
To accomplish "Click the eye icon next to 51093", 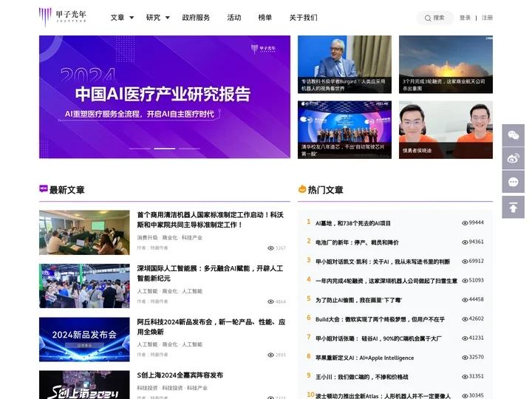I will (x=465, y=281).
